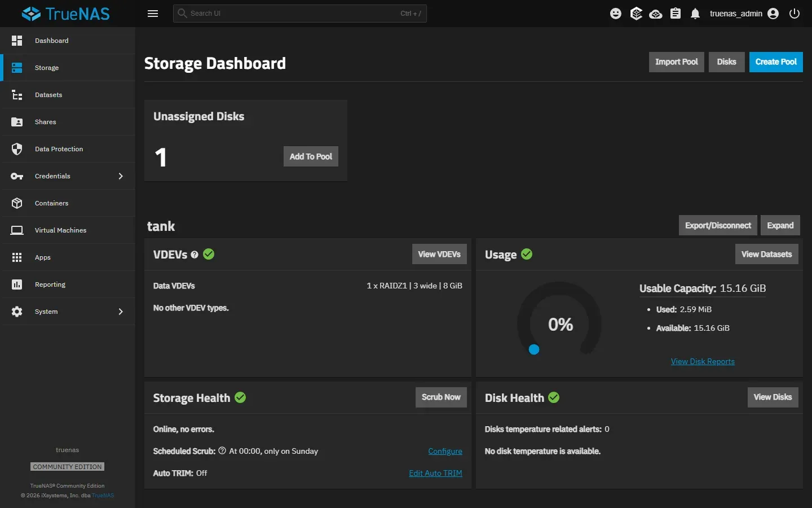Viewport: 812px width, 508px height.
Task: Focus the Search UI field
Action: click(300, 14)
